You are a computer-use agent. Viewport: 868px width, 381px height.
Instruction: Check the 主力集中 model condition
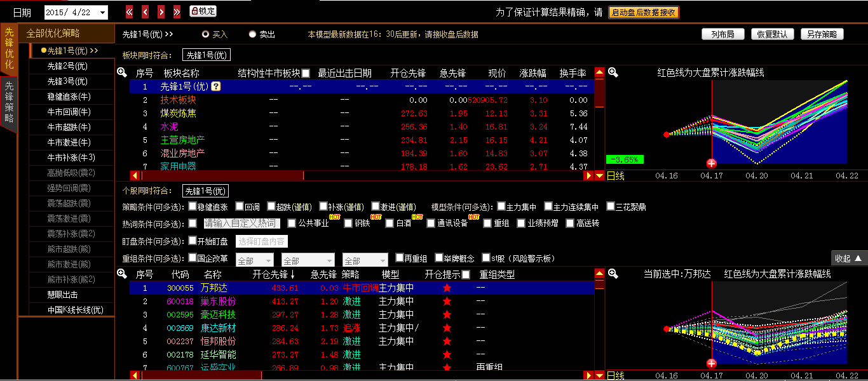click(501, 206)
